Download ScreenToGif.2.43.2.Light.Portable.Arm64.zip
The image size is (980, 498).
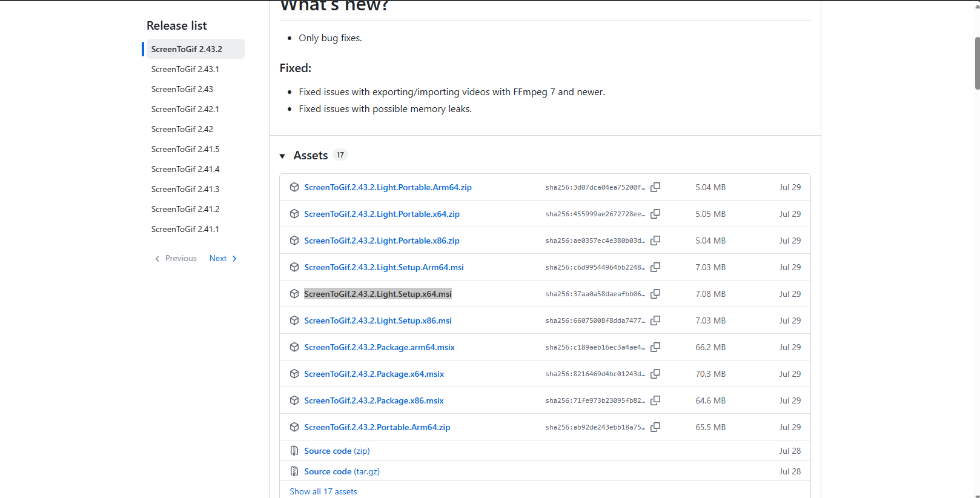click(x=388, y=187)
